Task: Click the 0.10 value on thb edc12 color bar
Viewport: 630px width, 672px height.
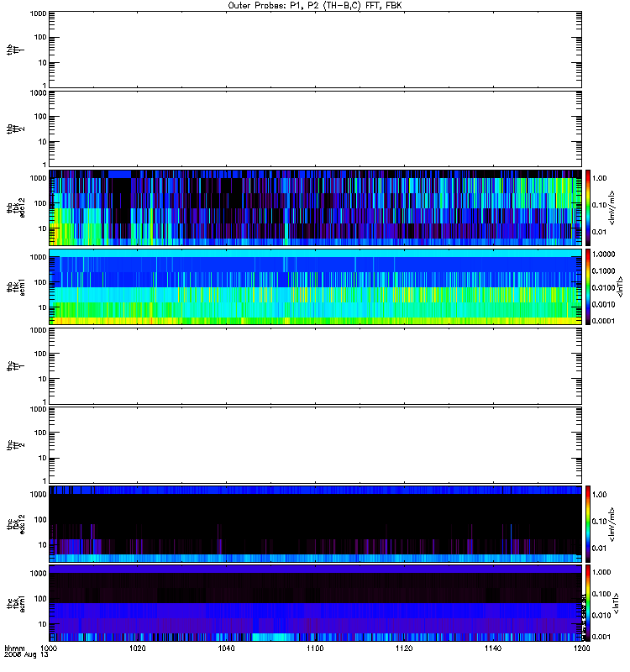Action: (600, 205)
